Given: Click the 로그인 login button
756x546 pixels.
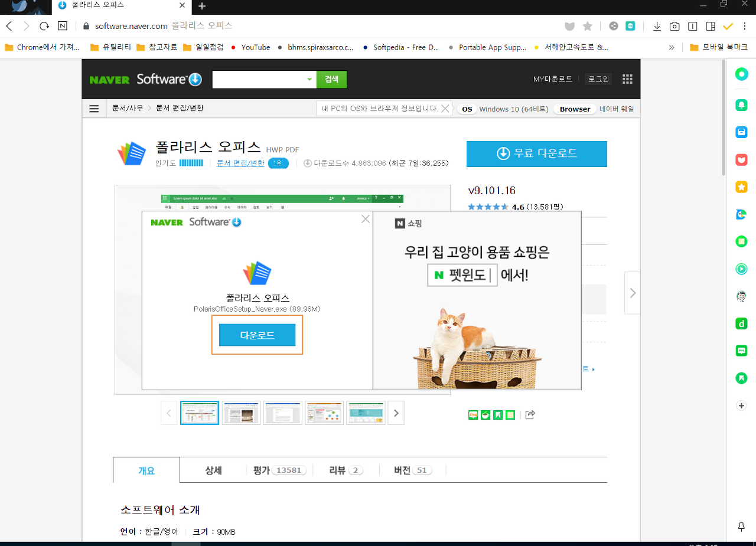Looking at the screenshot, I should pos(598,79).
